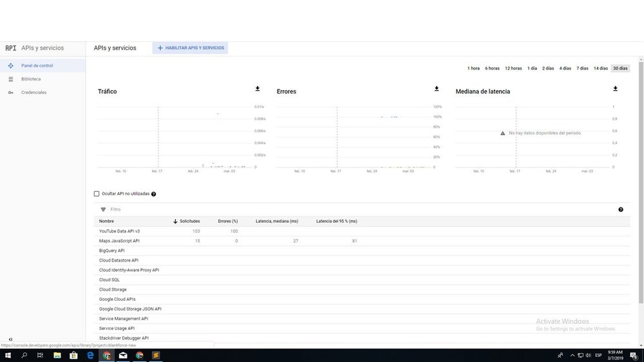Toggle Ocultar API no utilizadas checkbox
This screenshot has width=644, height=362.
pos(97,193)
